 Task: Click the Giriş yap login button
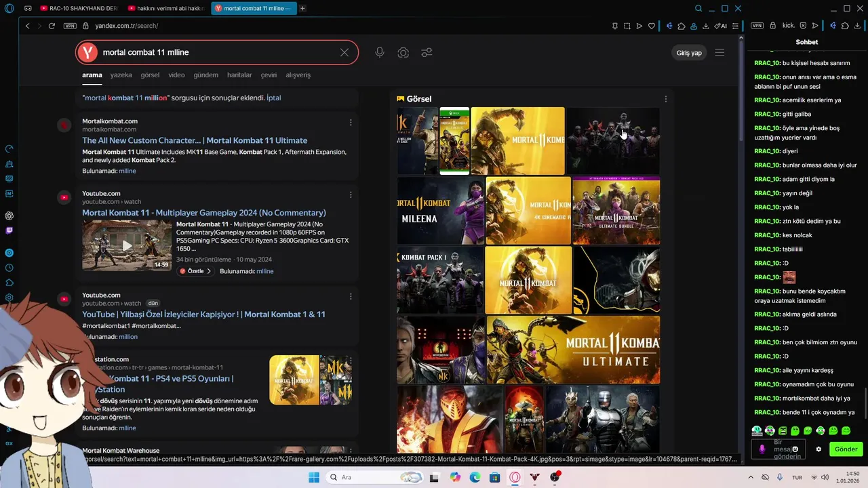[689, 52]
